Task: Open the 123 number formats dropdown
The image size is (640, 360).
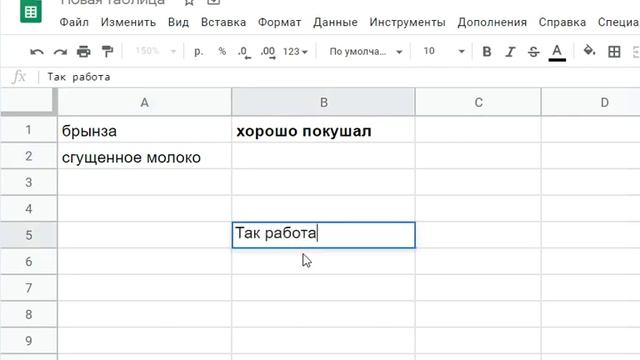Action: 295,52
